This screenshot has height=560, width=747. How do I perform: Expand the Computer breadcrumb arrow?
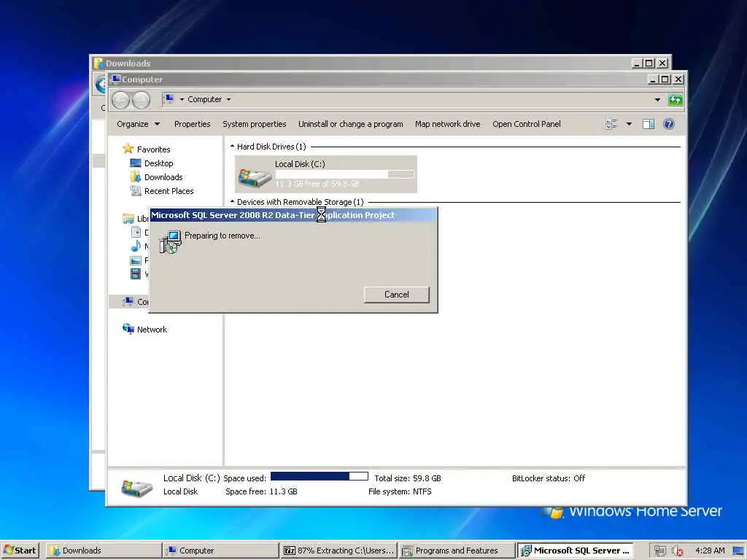228,99
